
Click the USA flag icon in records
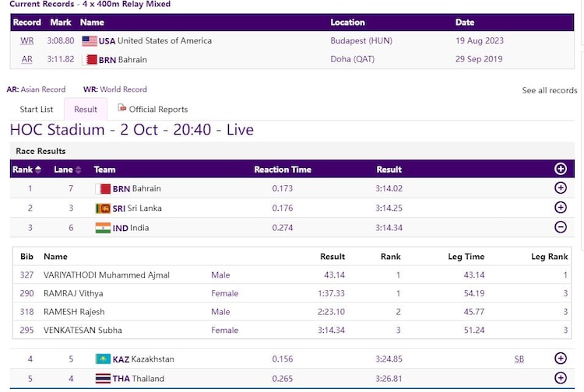(x=89, y=40)
